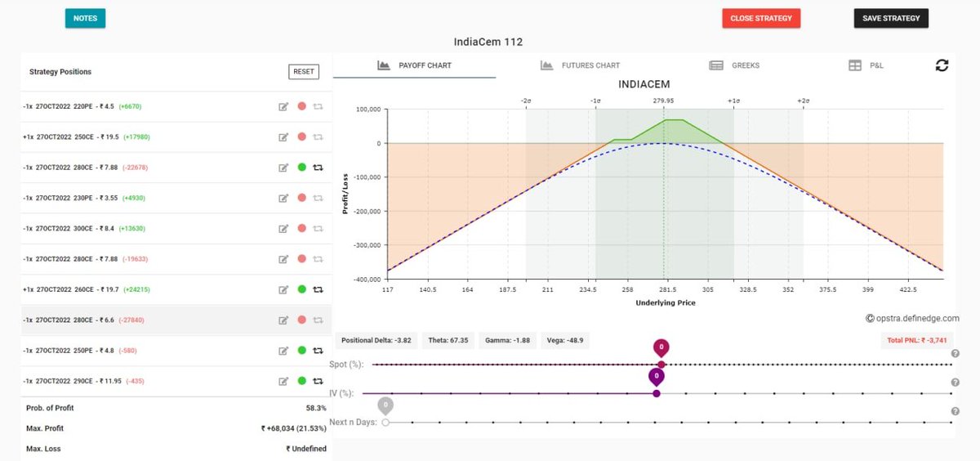Click the Save Strategy button
Screen dimensions: 980x461
point(891,18)
